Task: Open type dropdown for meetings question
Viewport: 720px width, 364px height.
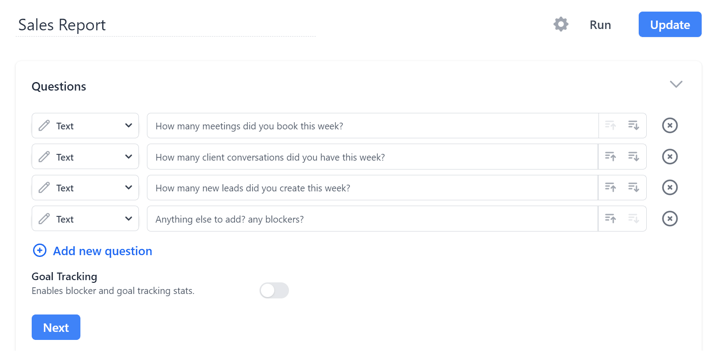Action: (x=85, y=126)
